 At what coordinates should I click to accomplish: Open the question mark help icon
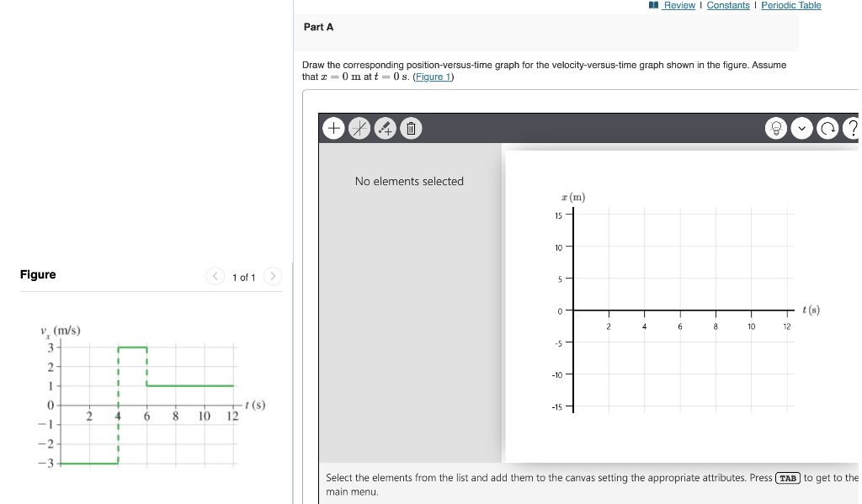(x=852, y=129)
